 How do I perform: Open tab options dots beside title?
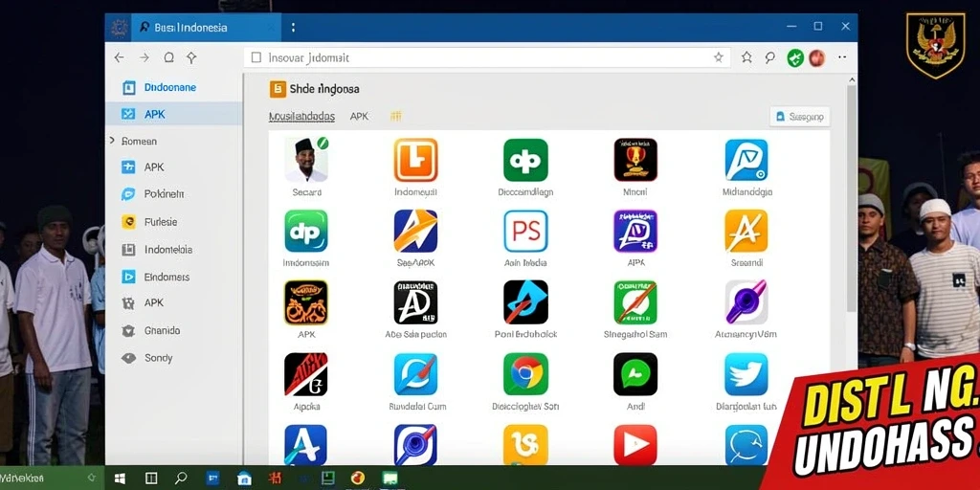[293, 28]
